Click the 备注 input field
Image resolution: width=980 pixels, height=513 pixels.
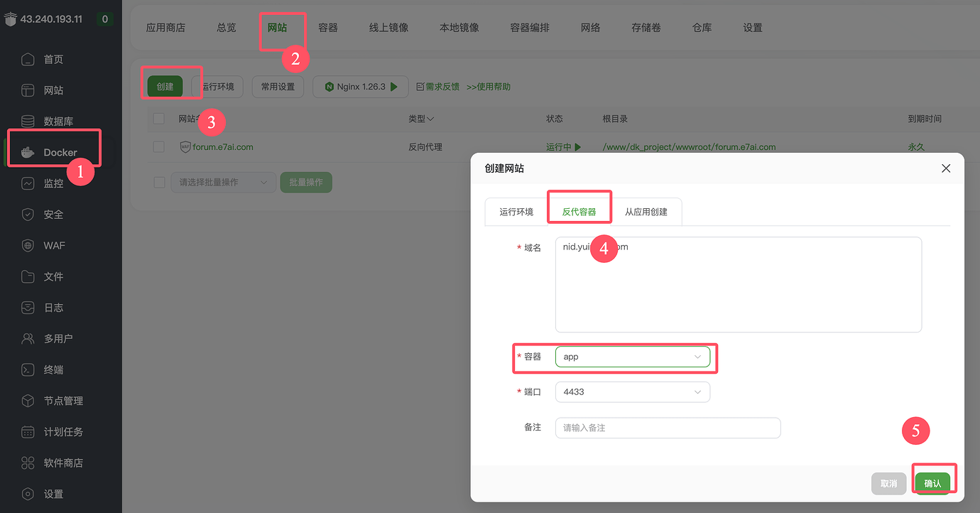click(668, 428)
